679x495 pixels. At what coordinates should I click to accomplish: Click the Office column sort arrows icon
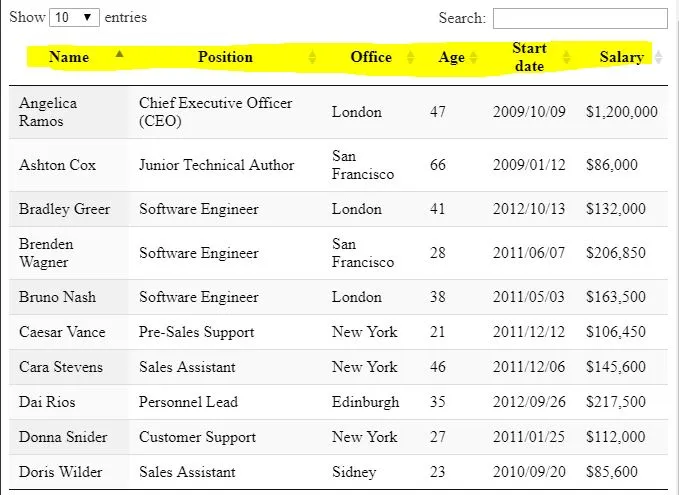409,58
